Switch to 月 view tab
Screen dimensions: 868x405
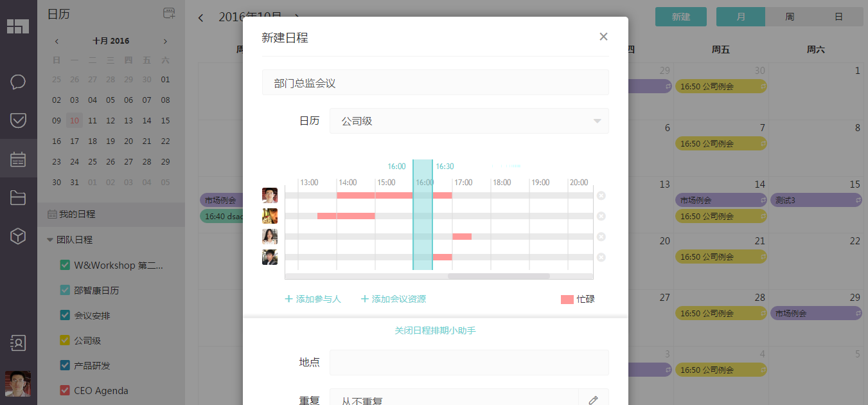[x=741, y=17]
